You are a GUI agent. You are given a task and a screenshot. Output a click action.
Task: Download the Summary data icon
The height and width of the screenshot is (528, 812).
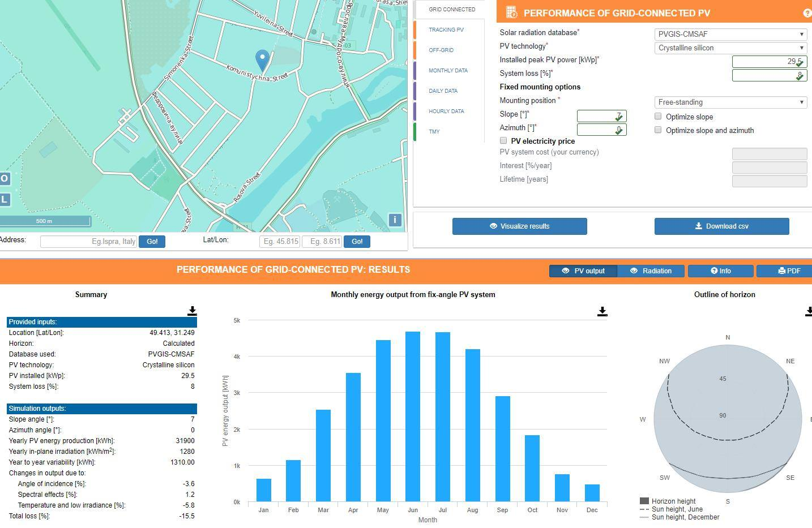click(192, 311)
